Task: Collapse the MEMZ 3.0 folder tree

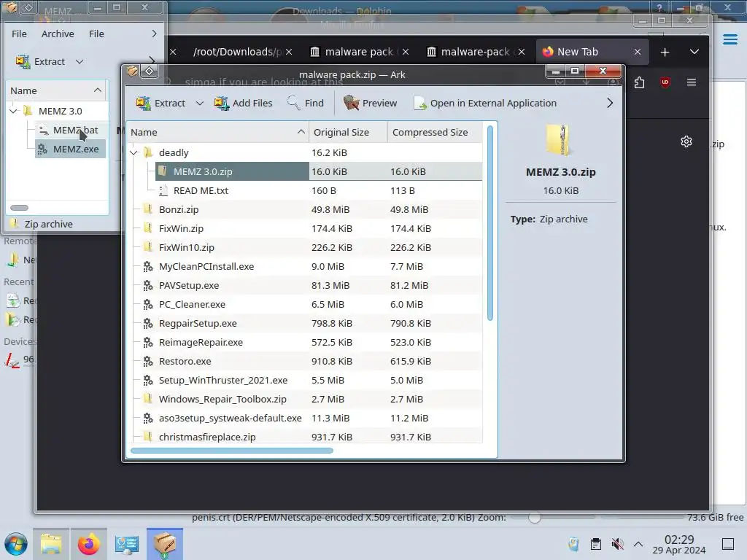Action: pyautogui.click(x=13, y=112)
